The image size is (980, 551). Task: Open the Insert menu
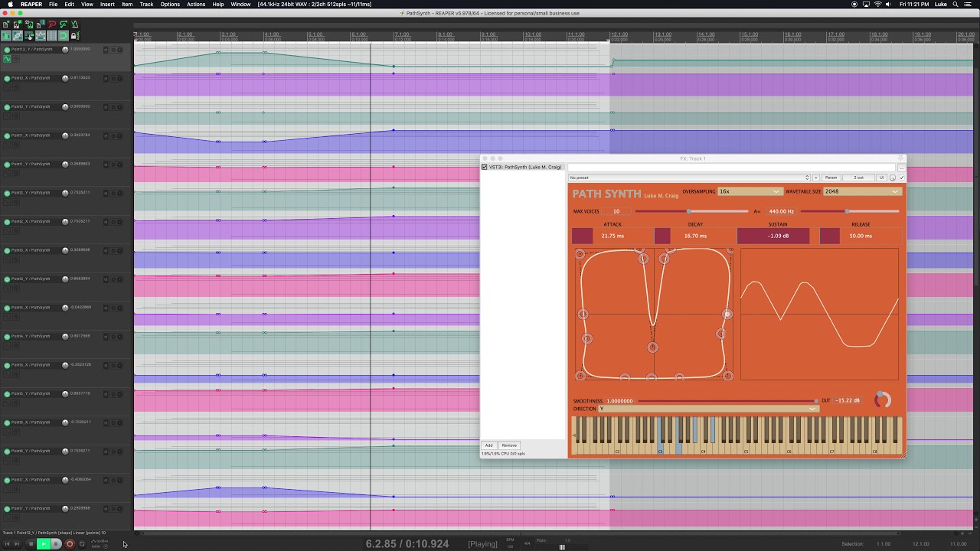107,4
